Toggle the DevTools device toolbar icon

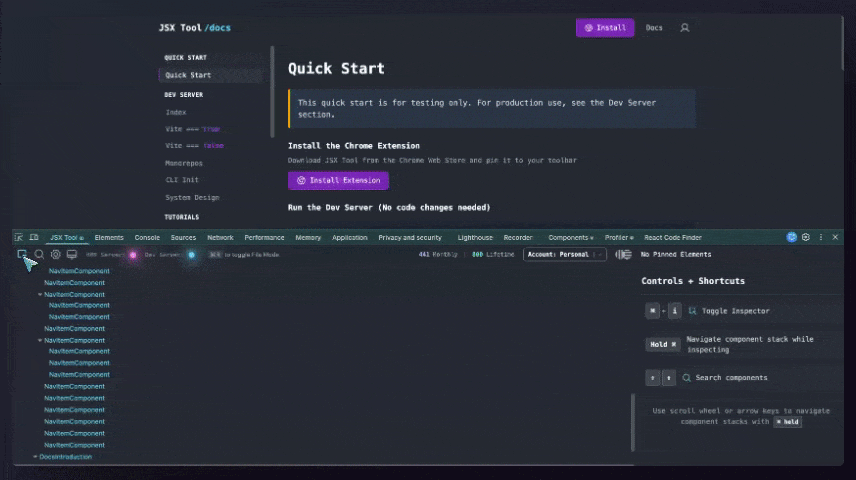[x=33, y=238]
